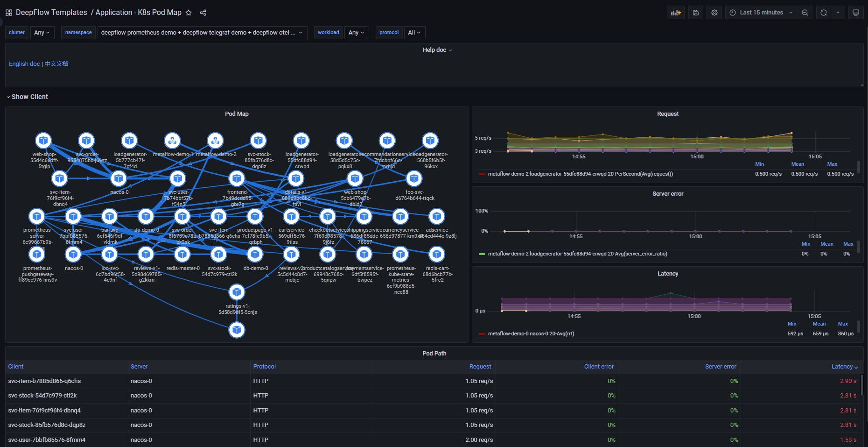Screen dimensions: 868x447
Task: Toggle Latency legend series nacos-0 Avg(rrt)
Action: point(531,333)
